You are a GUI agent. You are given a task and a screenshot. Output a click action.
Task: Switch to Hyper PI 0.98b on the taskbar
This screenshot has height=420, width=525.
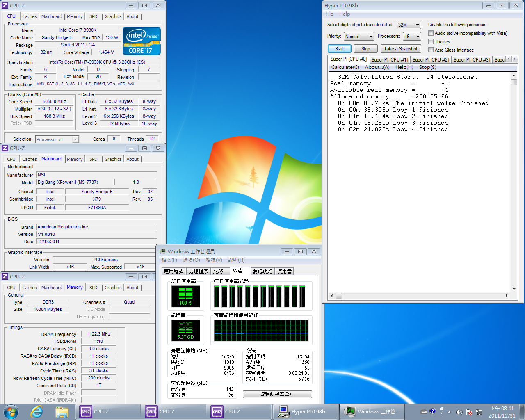(306, 411)
